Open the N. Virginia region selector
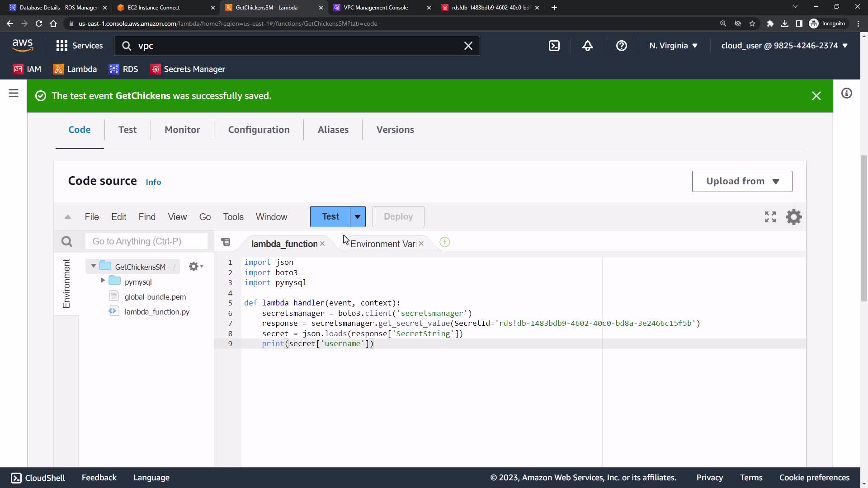This screenshot has height=488, width=868. click(x=673, y=46)
